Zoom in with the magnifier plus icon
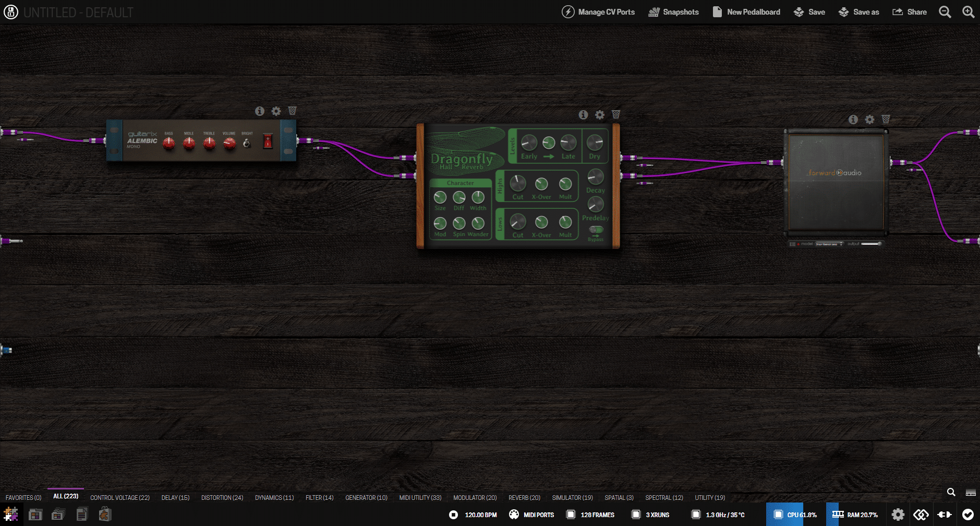 tap(969, 11)
